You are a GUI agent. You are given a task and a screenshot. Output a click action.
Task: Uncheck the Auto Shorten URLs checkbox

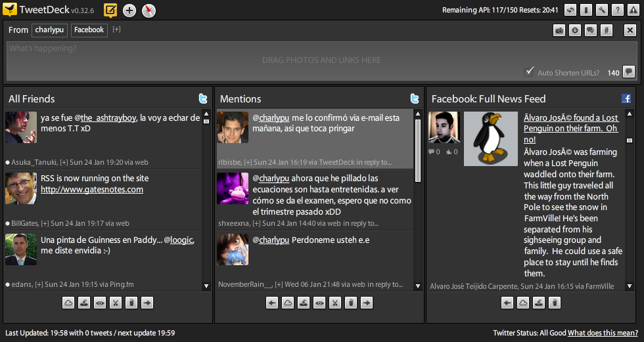point(530,72)
